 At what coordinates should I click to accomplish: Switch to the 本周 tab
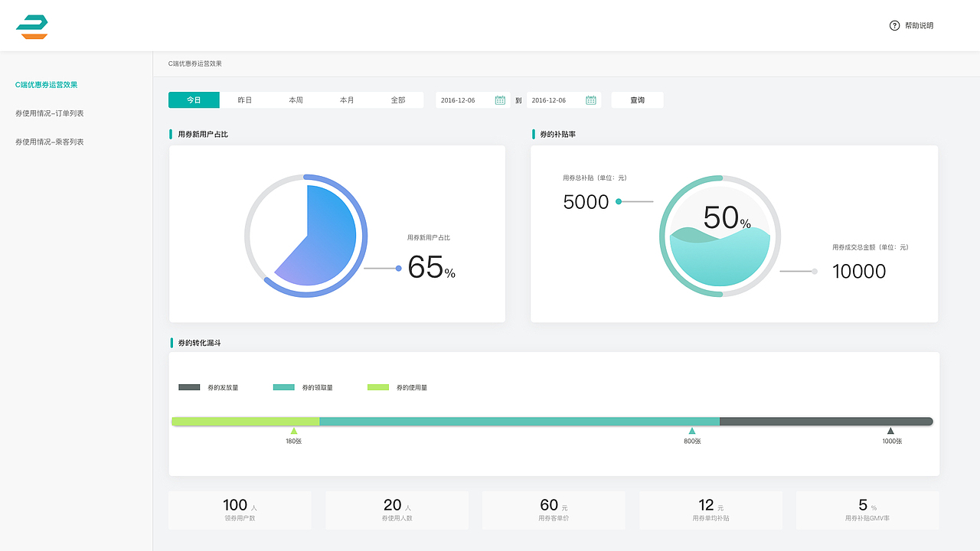pos(296,100)
